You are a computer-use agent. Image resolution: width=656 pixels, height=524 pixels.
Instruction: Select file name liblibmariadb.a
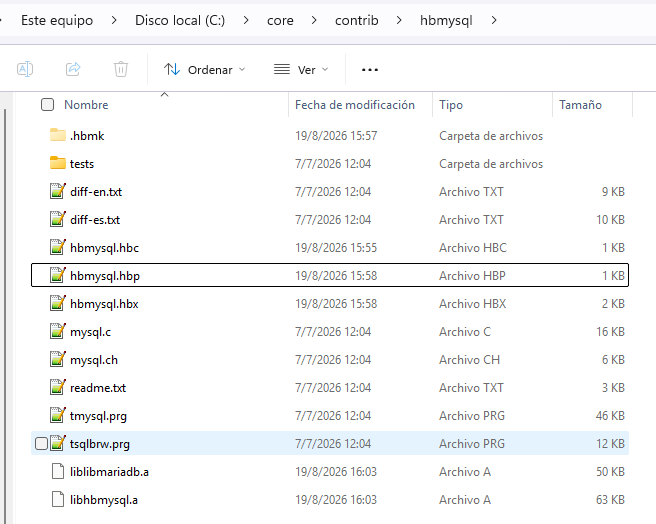click(x=110, y=472)
